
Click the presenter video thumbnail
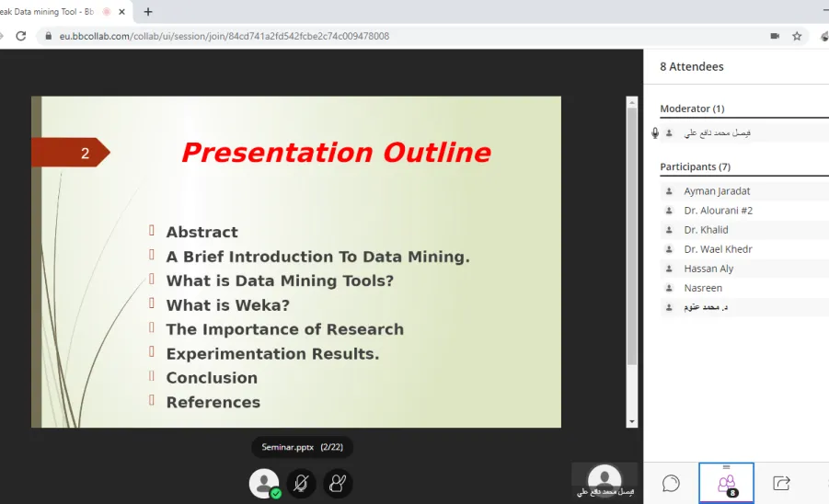point(604,481)
